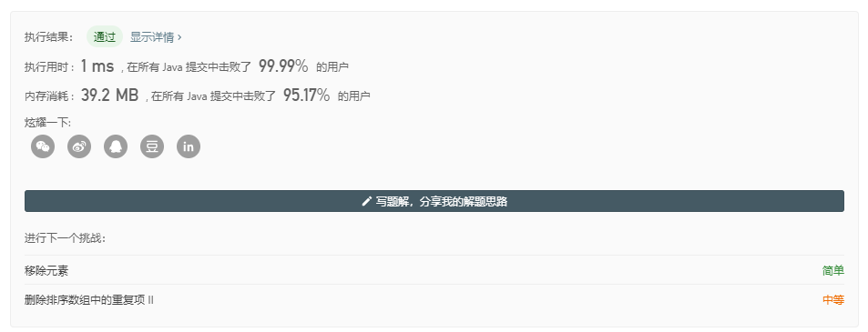Click the 1 ms runtime value
Screen dimensions: 868x332
coord(97,66)
